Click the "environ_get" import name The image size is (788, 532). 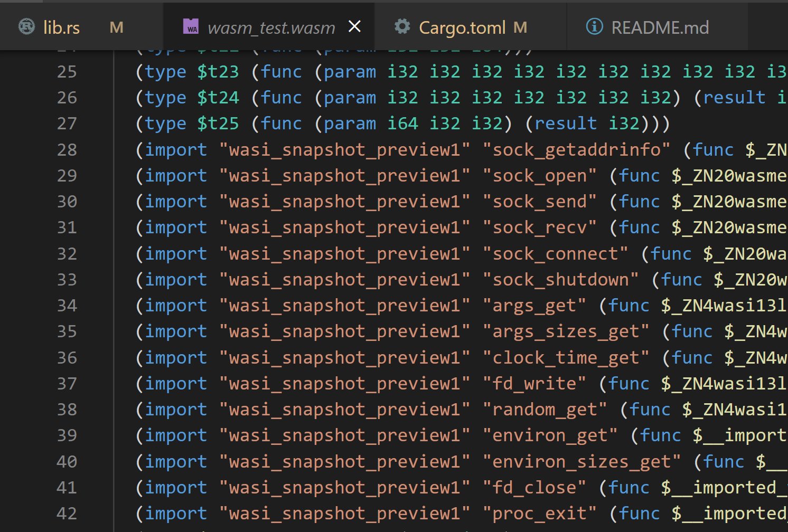coord(550,435)
